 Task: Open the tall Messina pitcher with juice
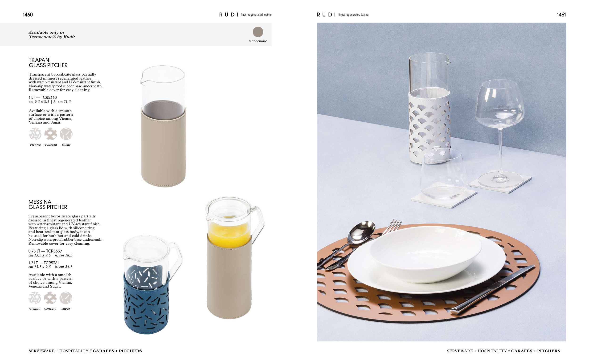234,258
